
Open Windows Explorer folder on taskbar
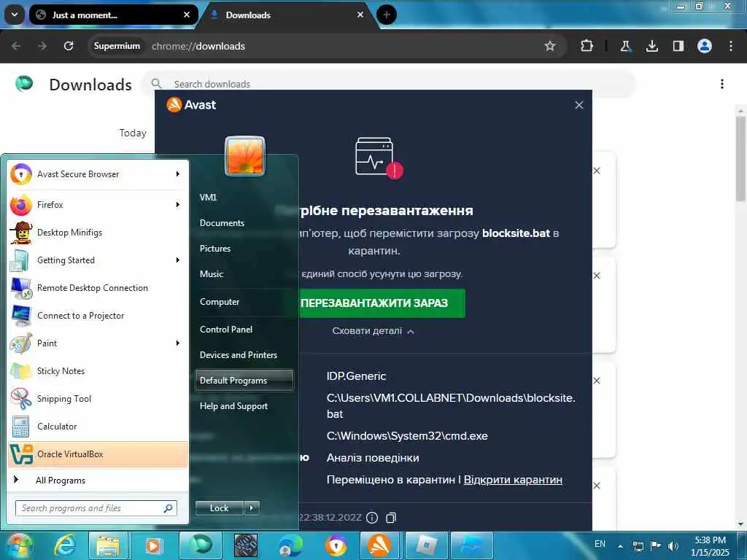(x=108, y=545)
